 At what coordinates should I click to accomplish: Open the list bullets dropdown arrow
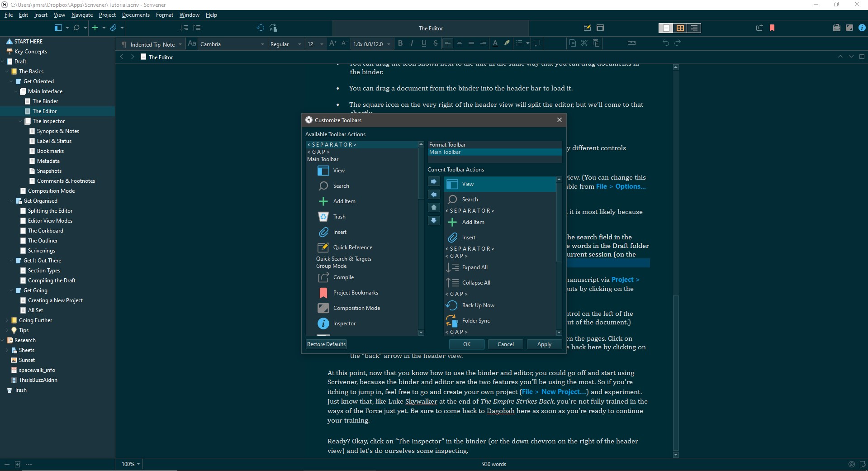coord(527,43)
